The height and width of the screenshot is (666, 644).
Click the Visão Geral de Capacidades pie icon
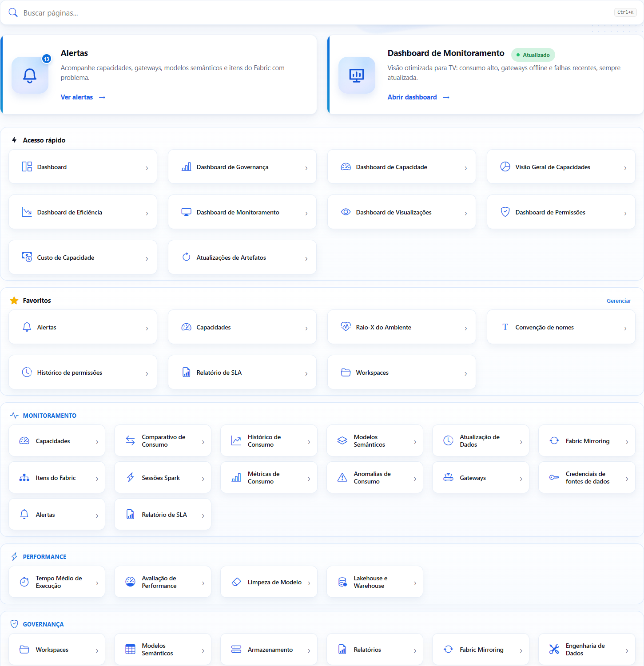[505, 166]
